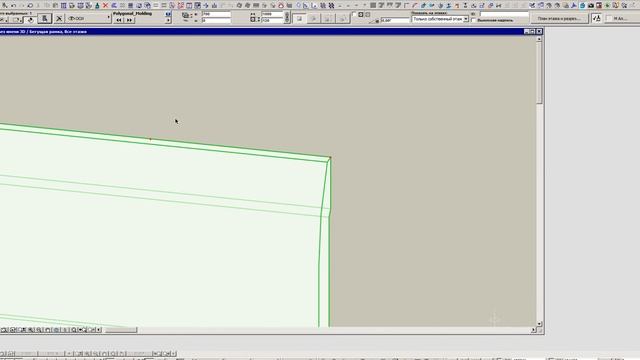Click the green star icon near toolbar end
This screenshot has width=640, height=360.
click(x=607, y=5)
